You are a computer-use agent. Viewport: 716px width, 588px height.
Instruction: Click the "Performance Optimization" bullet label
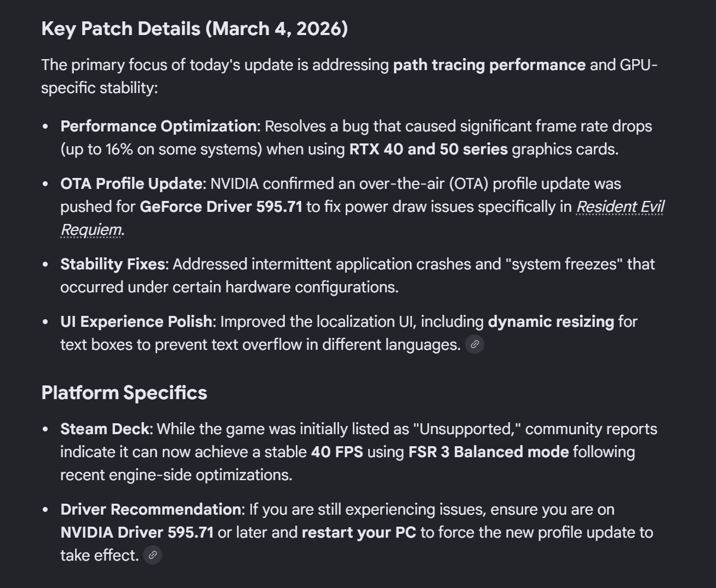(x=158, y=126)
